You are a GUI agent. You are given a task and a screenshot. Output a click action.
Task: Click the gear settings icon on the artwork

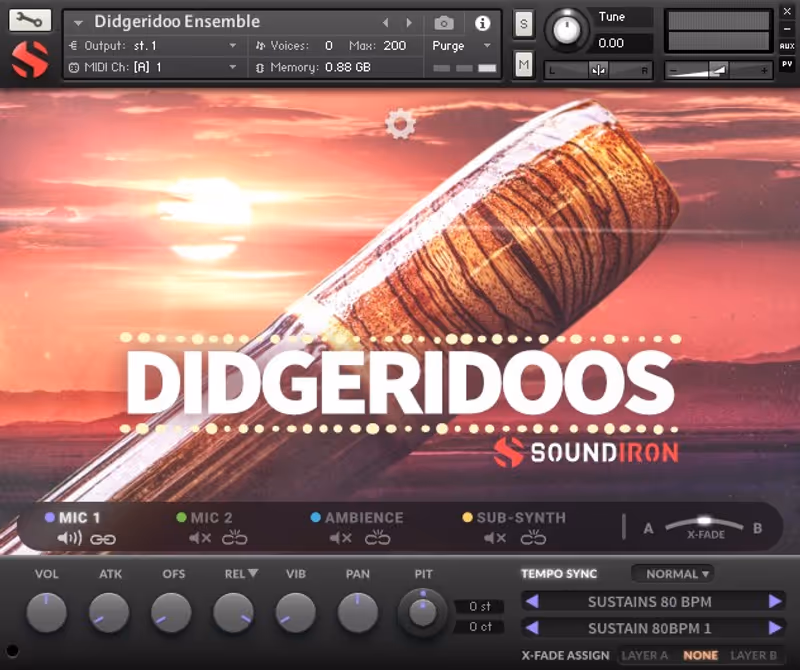click(400, 125)
